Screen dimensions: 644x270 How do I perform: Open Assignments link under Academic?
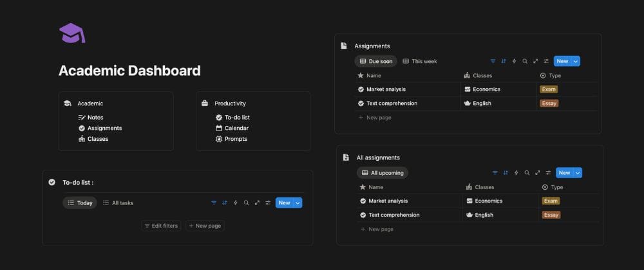click(100, 128)
